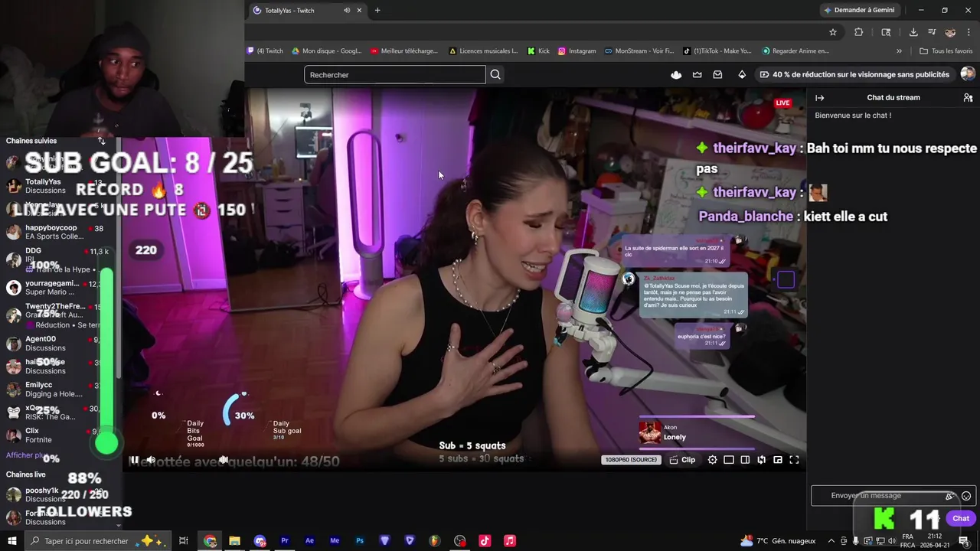The image size is (980, 551).
Task: Expand followed list with Afficher plus
Action: click(28, 455)
